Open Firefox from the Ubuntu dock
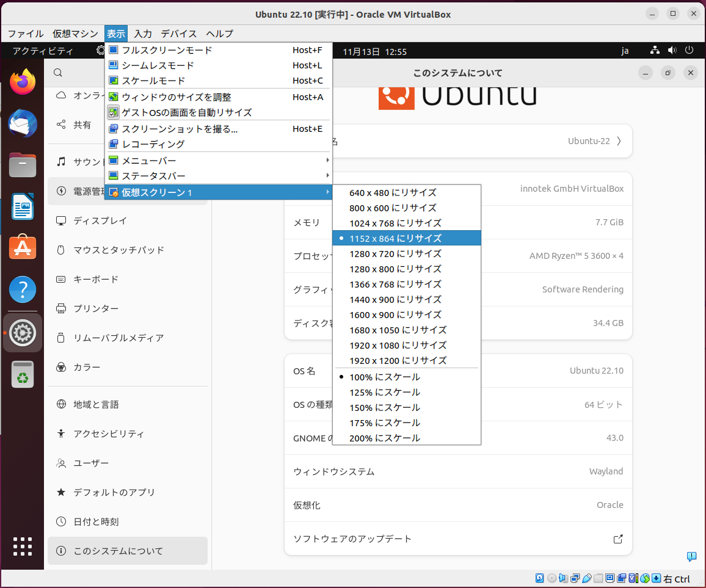Screen dimensions: 706x588 (23, 82)
